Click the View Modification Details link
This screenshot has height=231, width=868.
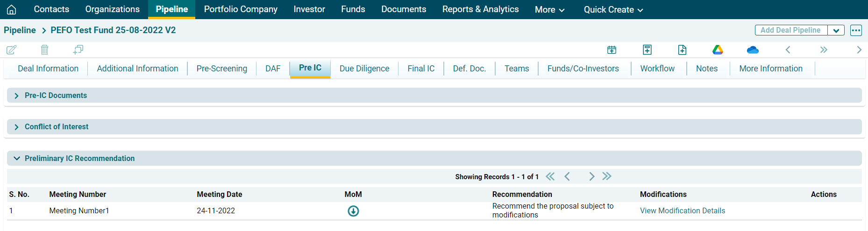pyautogui.click(x=682, y=211)
